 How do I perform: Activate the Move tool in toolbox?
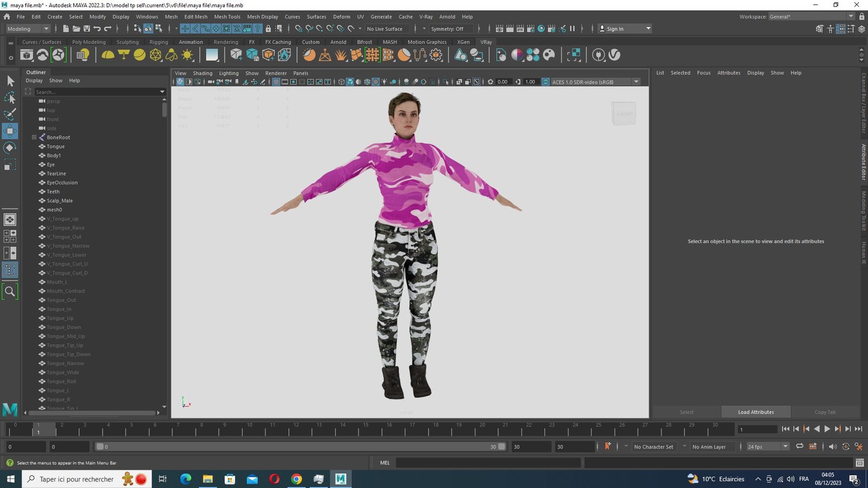[x=10, y=131]
